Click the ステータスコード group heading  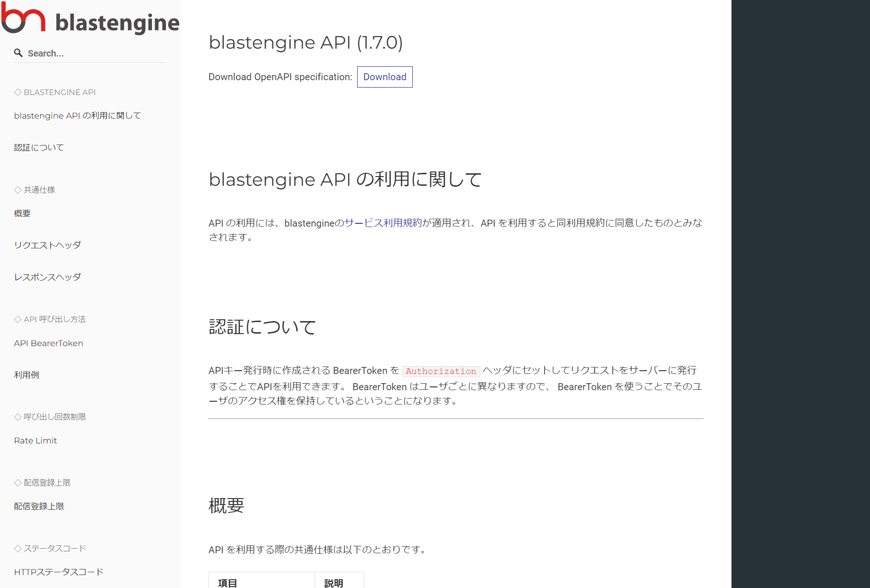50,549
